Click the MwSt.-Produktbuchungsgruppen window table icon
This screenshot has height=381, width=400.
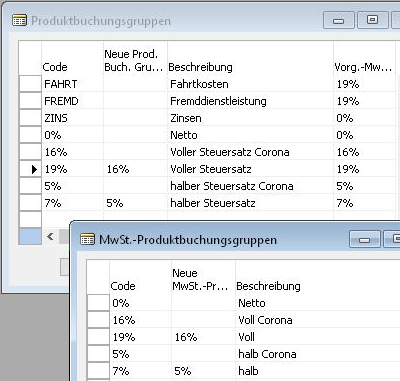[x=87, y=239]
